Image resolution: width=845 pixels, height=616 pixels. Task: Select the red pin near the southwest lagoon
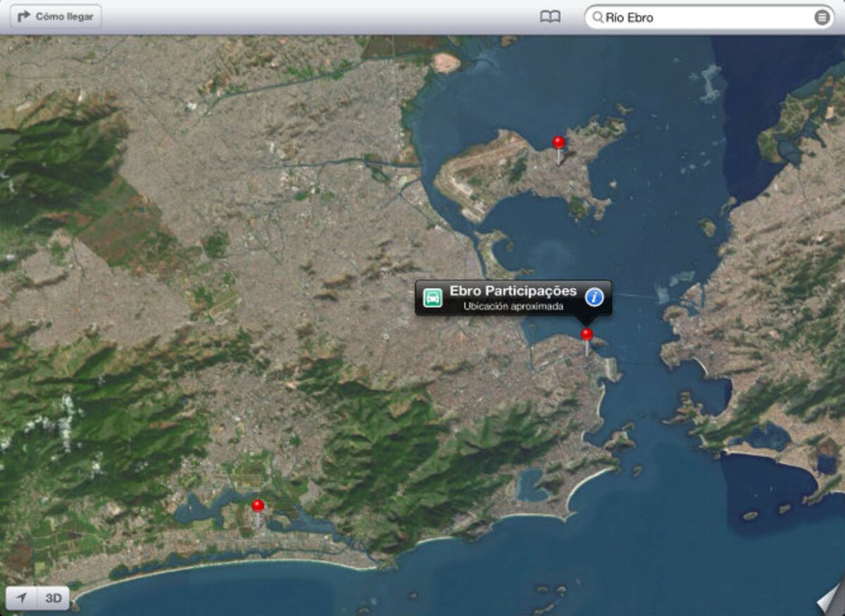click(x=258, y=505)
